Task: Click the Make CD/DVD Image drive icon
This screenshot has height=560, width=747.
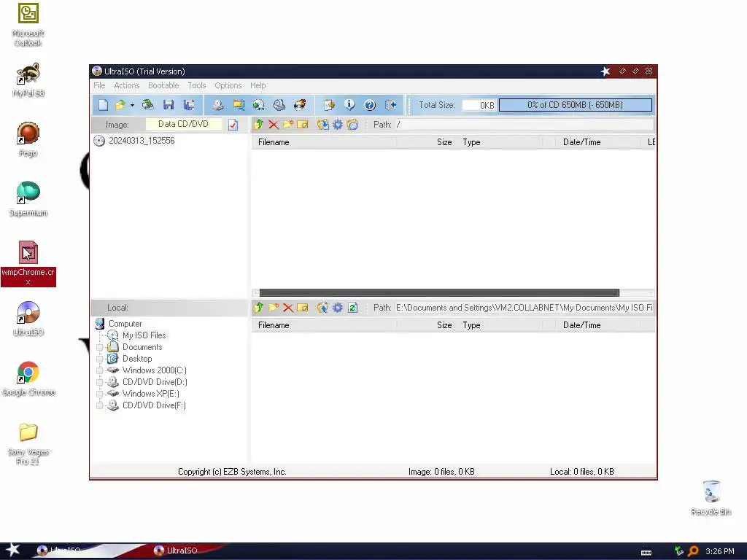Action: pyautogui.click(x=218, y=105)
